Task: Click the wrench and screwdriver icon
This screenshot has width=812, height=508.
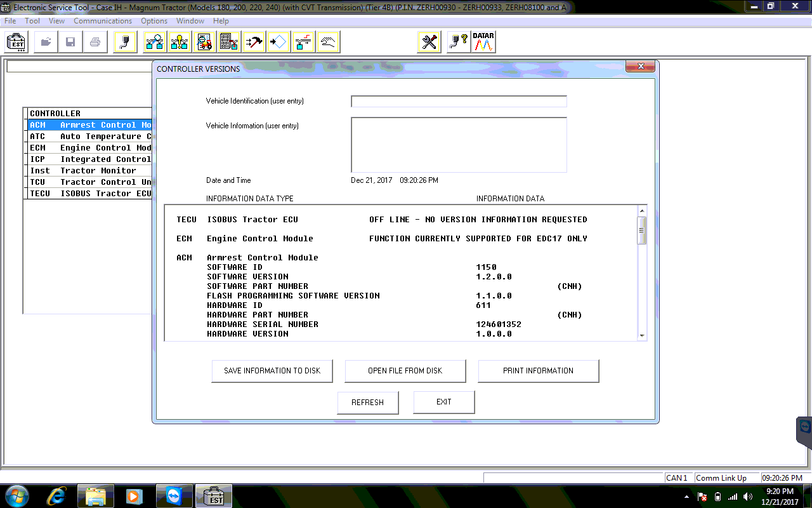Action: [x=429, y=43]
